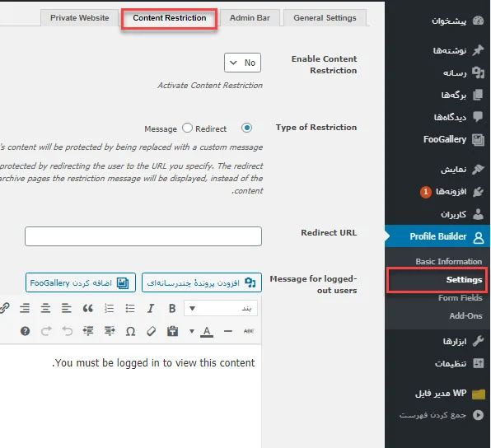Insert a blockquote in the editor
This screenshot has height=448, width=491.
[x=87, y=308]
